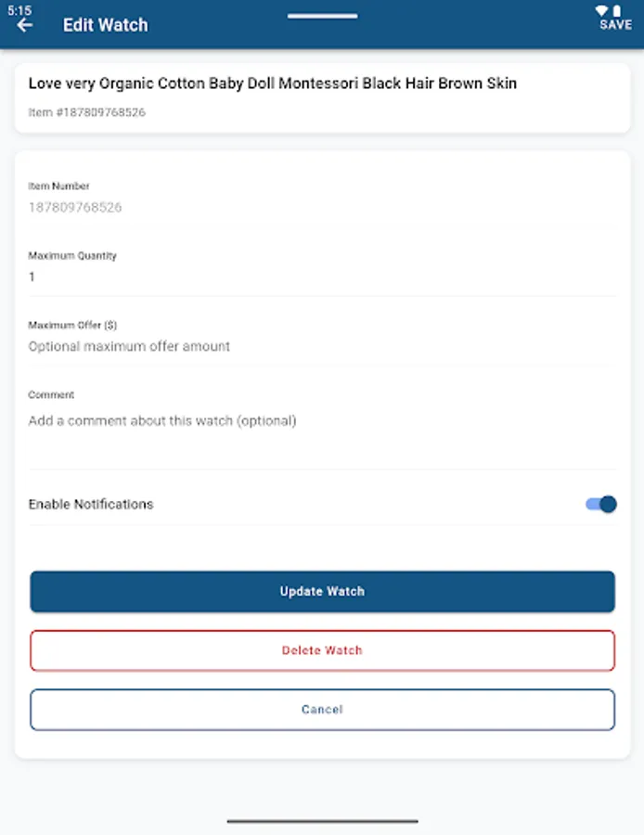Disable the Enable Notifications switch
Image resolution: width=644 pixels, height=835 pixels.
tap(600, 504)
